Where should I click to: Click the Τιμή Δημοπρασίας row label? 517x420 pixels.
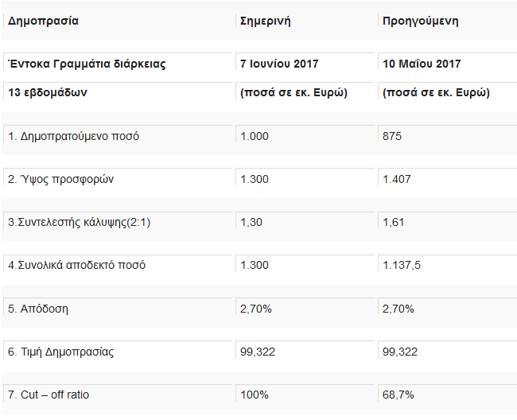point(60,352)
